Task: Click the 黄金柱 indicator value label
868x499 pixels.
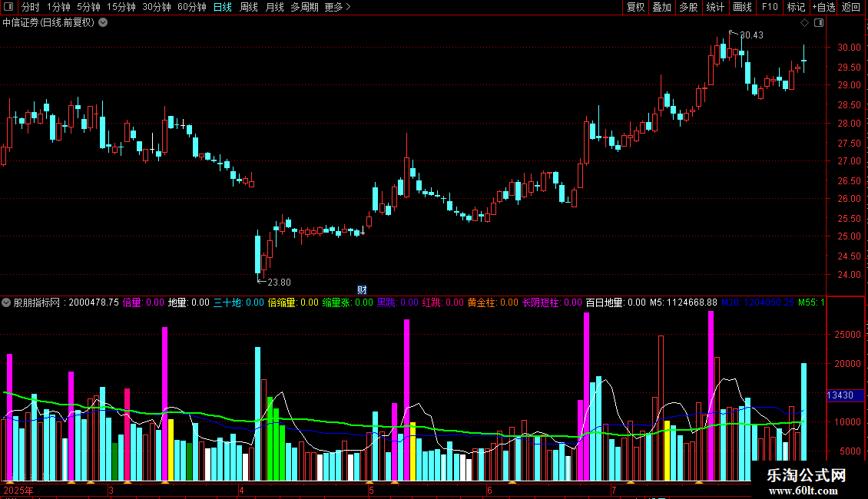Action: pyautogui.click(x=492, y=302)
